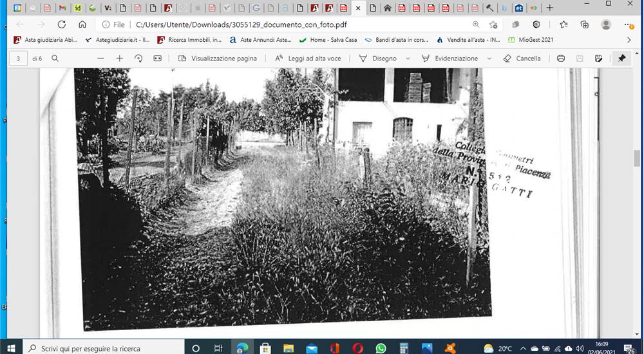
Task: Toggle the pin toolbar icon
Action: (621, 59)
